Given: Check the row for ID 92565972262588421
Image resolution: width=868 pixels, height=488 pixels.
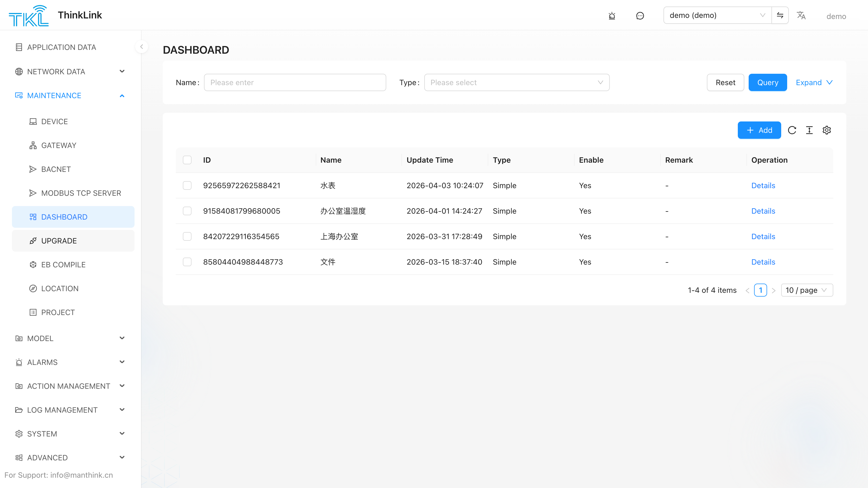Looking at the screenshot, I should tap(187, 185).
